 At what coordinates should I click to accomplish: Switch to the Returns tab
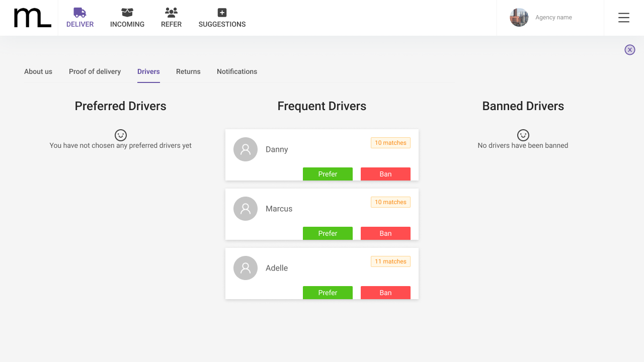(188, 71)
